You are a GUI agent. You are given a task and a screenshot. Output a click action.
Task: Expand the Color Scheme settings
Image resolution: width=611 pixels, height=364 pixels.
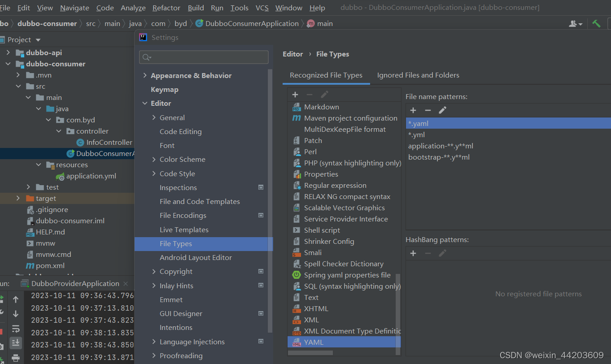(154, 159)
